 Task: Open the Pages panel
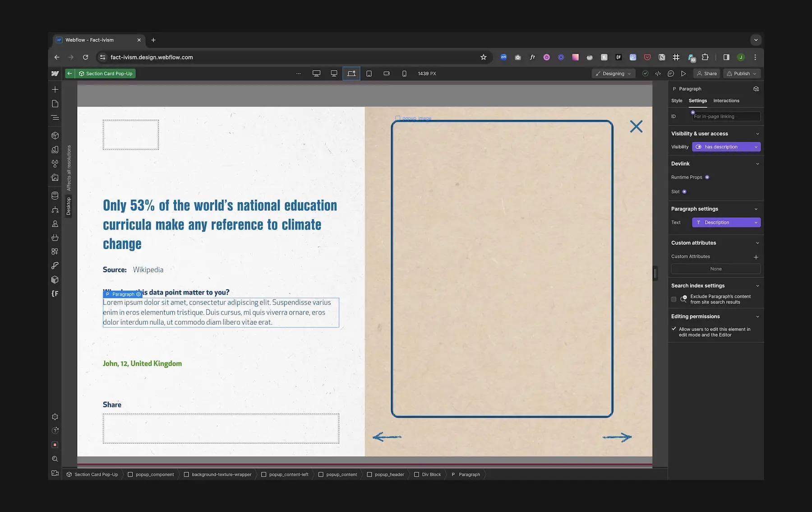(x=55, y=103)
